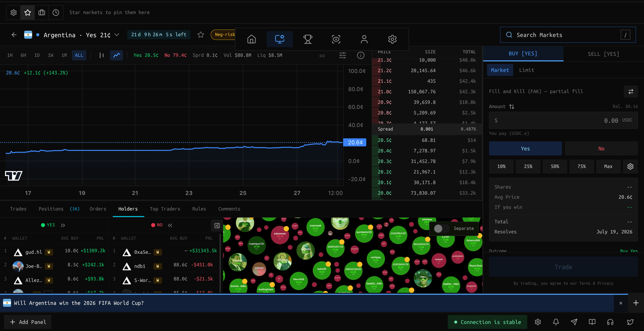The image size is (644, 331).
Task: Click the Trade button
Action: tap(563, 267)
